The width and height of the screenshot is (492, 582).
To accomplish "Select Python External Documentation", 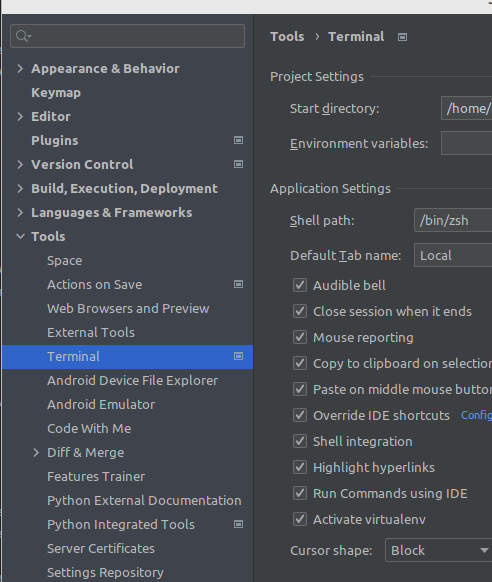I will (144, 500).
